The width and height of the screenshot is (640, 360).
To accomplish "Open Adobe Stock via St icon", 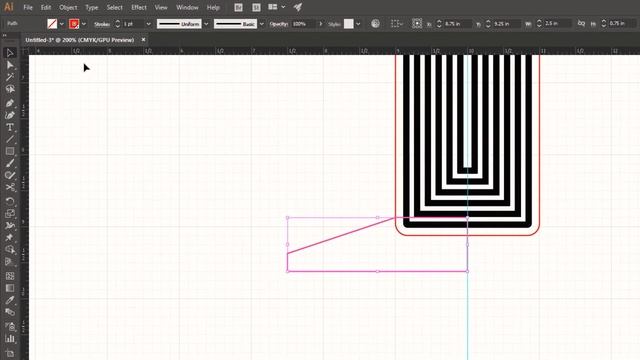I will coord(256,7).
